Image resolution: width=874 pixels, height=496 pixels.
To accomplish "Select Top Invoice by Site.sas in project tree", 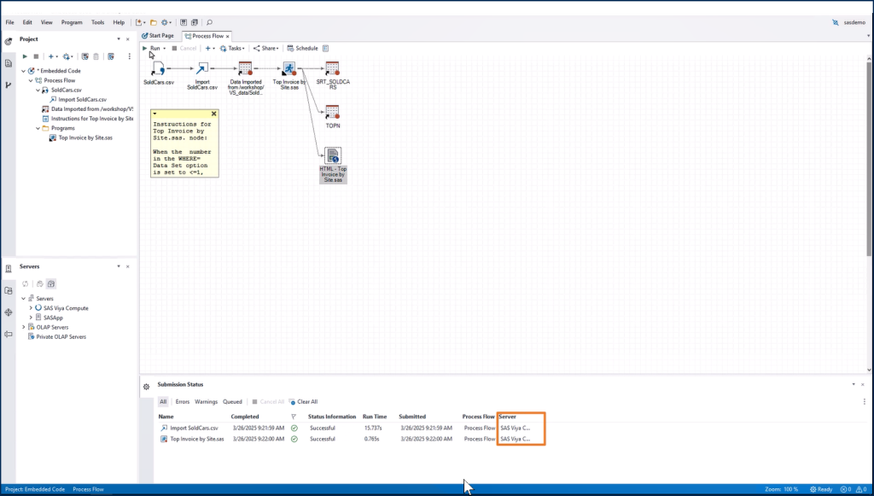I will tap(85, 138).
